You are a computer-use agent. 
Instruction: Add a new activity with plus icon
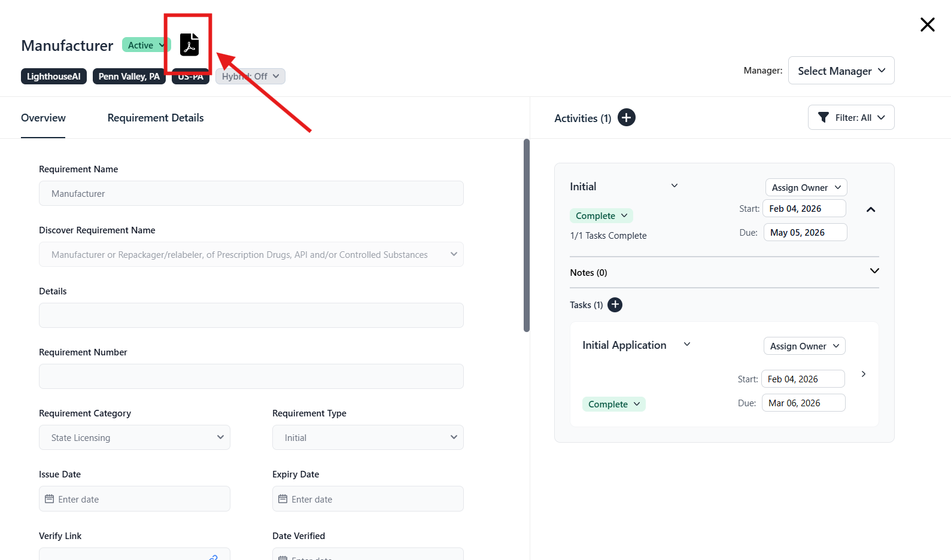(626, 118)
